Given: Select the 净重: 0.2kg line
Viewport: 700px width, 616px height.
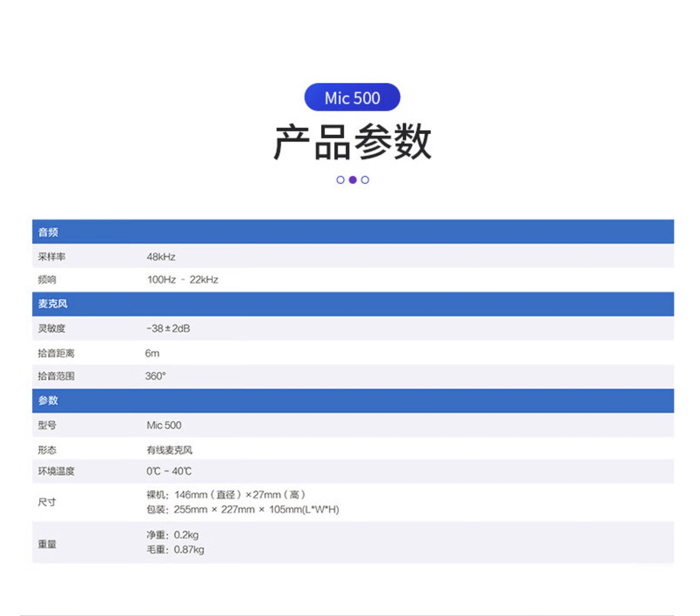Looking at the screenshot, I should [172, 535].
